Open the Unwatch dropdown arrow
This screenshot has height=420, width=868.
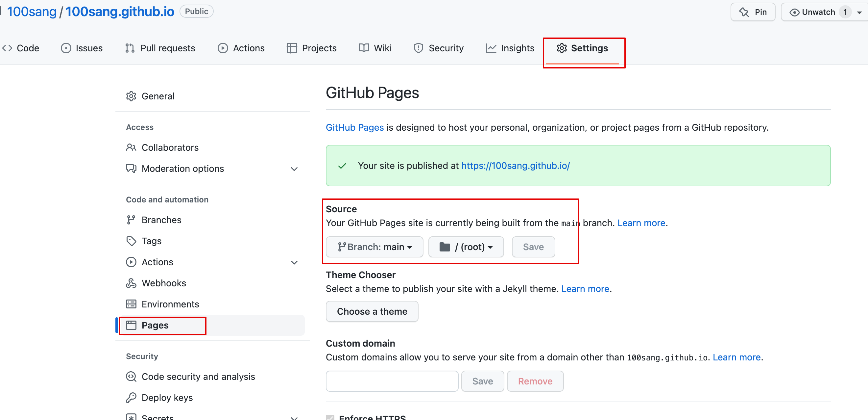pyautogui.click(x=859, y=12)
